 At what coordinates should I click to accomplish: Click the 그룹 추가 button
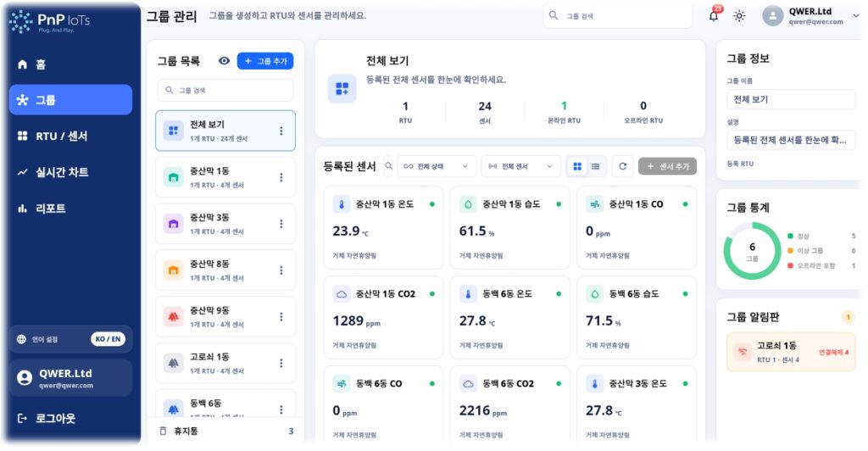tap(265, 61)
